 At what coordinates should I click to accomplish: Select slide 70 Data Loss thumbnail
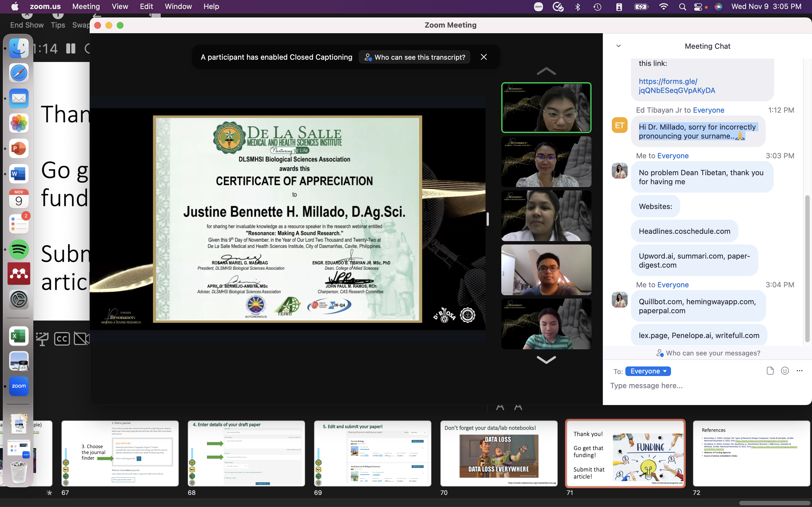tap(498, 453)
